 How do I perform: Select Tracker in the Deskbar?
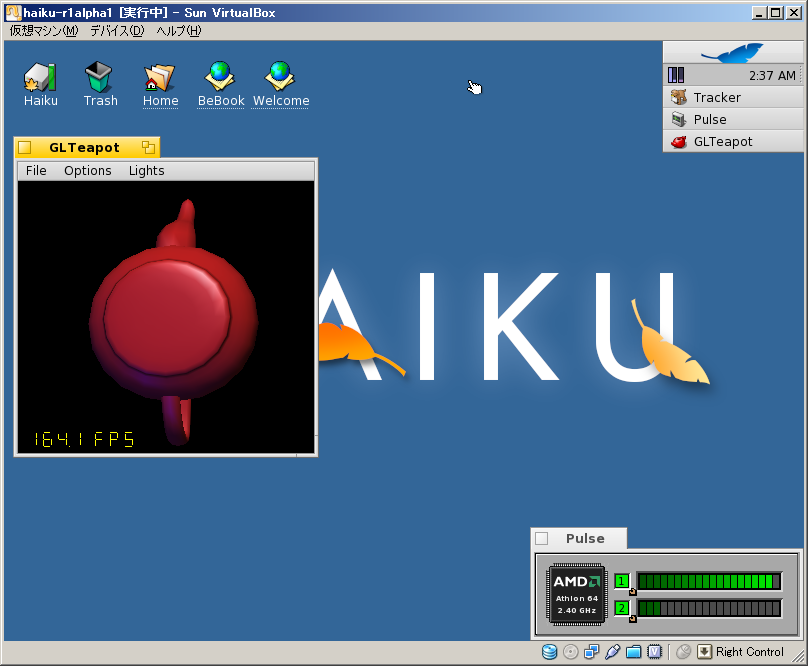coord(733,97)
